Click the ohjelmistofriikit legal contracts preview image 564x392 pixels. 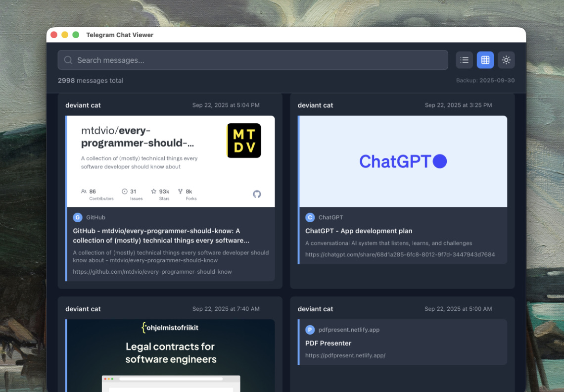(171, 355)
